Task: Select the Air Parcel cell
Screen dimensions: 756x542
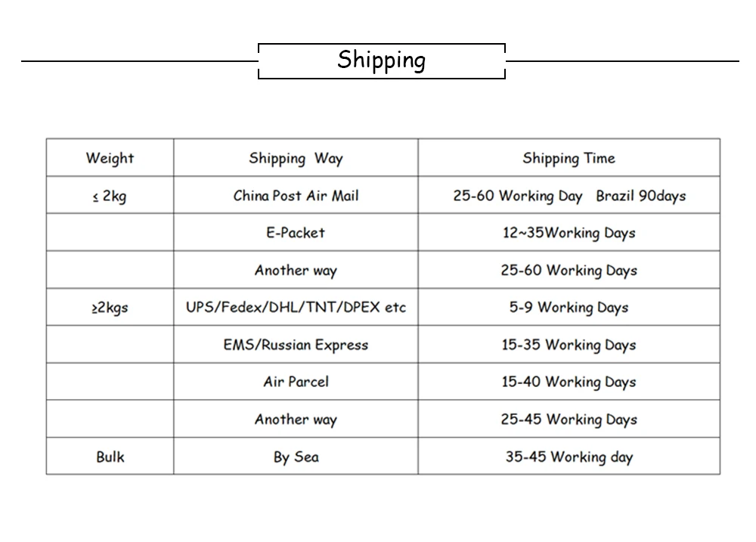Action: pyautogui.click(x=296, y=382)
